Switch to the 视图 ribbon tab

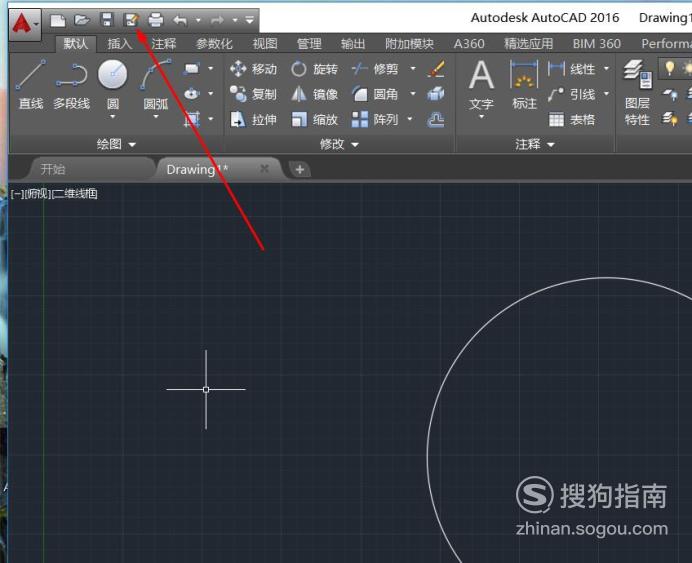(265, 44)
